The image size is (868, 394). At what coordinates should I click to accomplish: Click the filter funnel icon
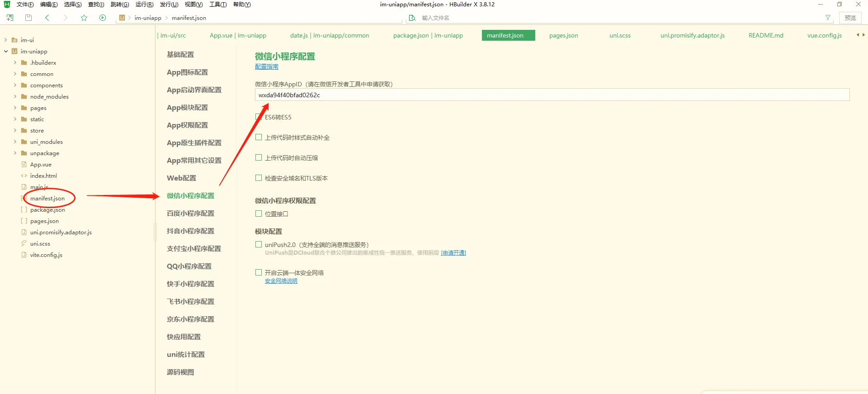point(828,18)
